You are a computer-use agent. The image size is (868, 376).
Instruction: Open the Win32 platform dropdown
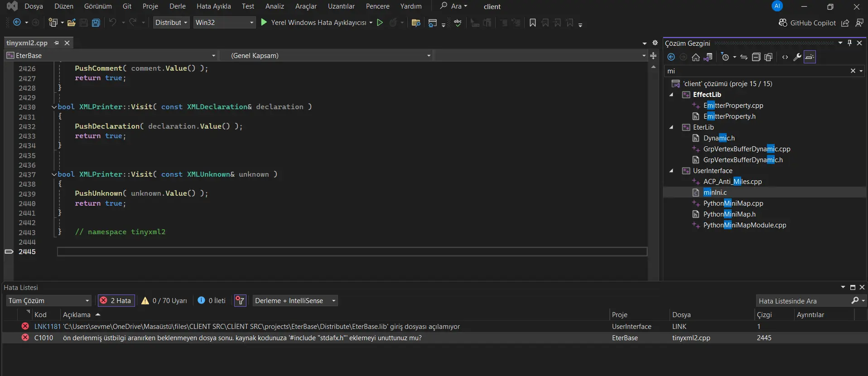(224, 23)
